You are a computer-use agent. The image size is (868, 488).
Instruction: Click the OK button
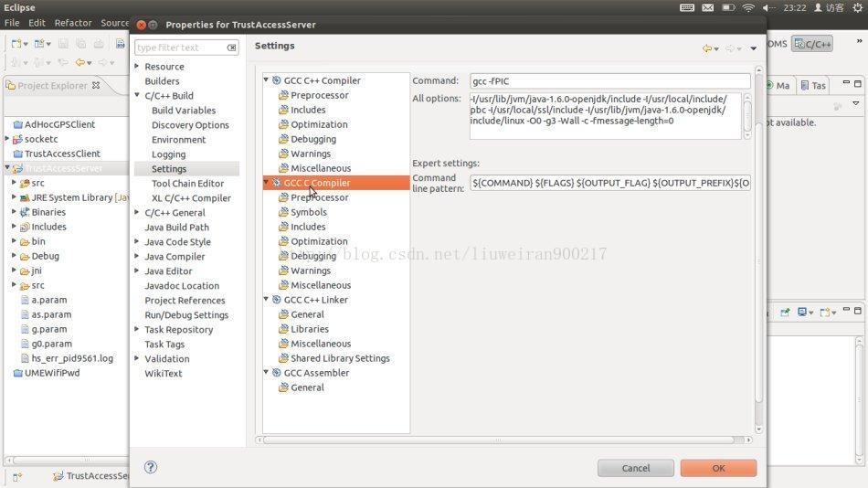tap(718, 468)
